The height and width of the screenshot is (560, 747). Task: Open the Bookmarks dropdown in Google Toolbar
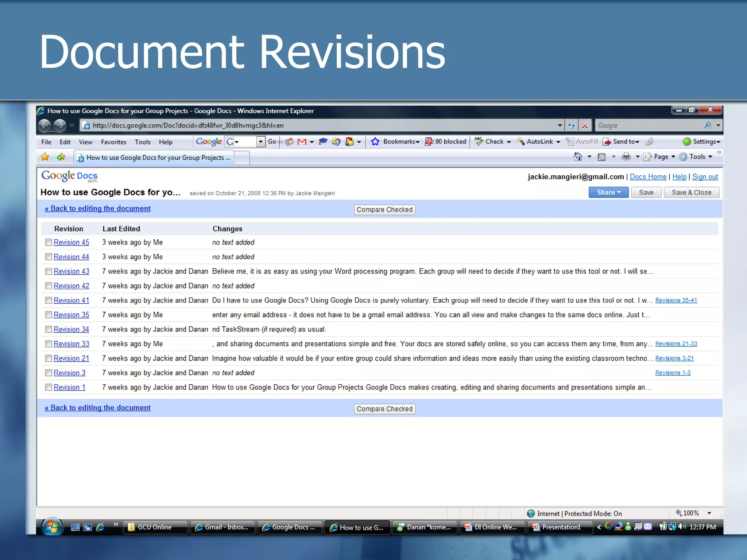point(401,142)
